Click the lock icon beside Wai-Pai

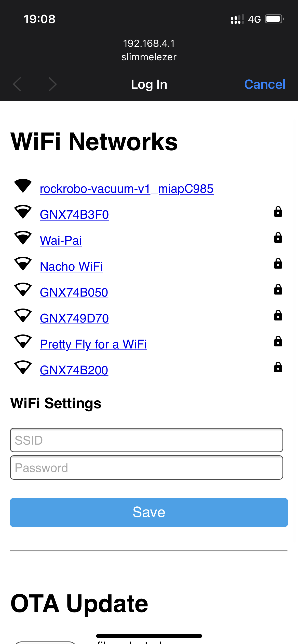[278, 238]
